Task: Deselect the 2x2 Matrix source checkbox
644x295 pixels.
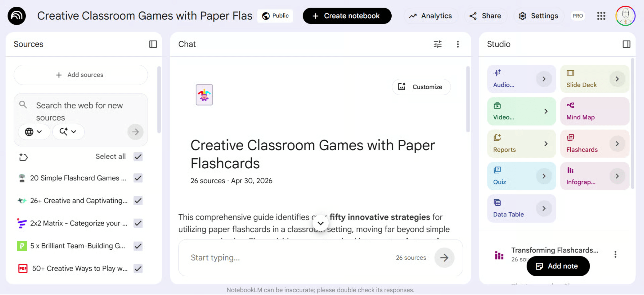Action: click(x=138, y=223)
